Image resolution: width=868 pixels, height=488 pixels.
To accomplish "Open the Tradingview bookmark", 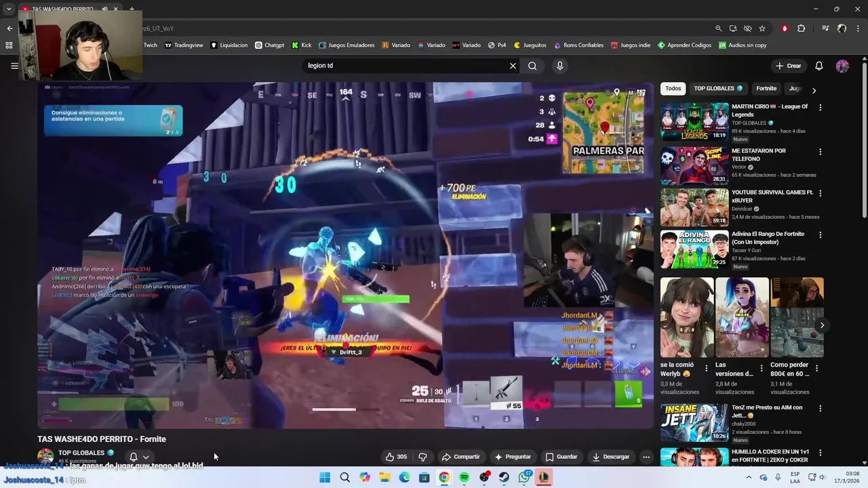I will 184,45.
